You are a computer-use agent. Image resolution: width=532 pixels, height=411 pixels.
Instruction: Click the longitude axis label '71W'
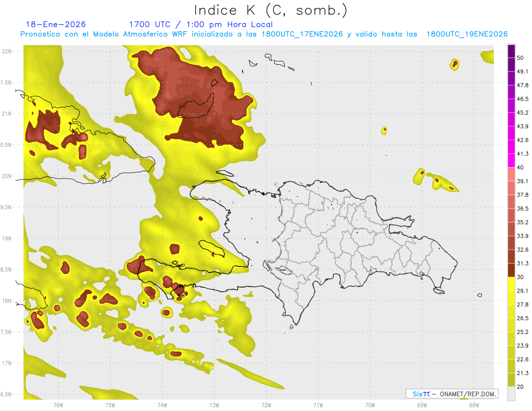318,405
